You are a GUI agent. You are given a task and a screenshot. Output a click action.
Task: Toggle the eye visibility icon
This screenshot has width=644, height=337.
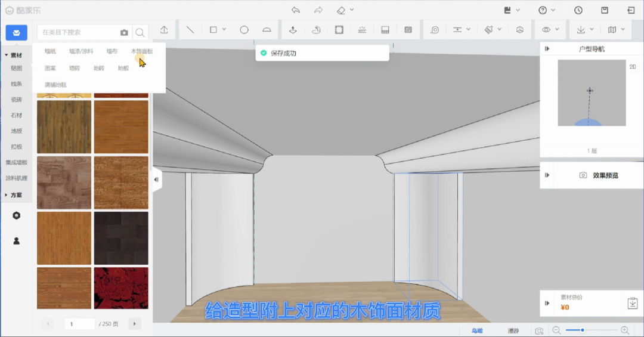click(546, 30)
